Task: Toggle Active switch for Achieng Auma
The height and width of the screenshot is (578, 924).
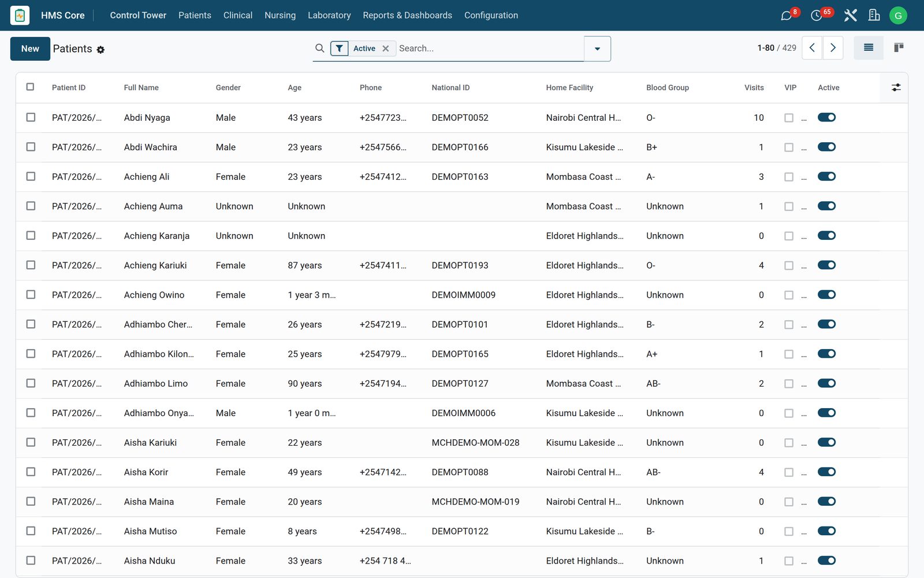Action: click(x=827, y=206)
